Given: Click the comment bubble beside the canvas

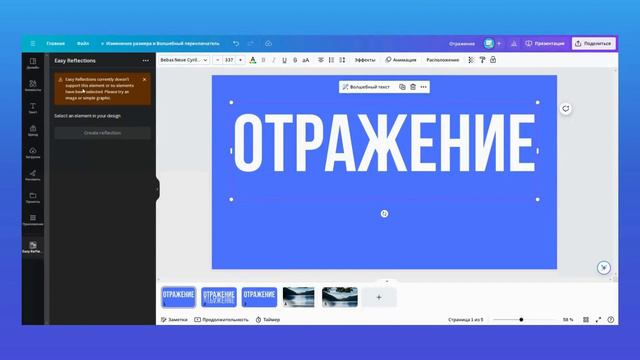Looking at the screenshot, I should (x=566, y=109).
